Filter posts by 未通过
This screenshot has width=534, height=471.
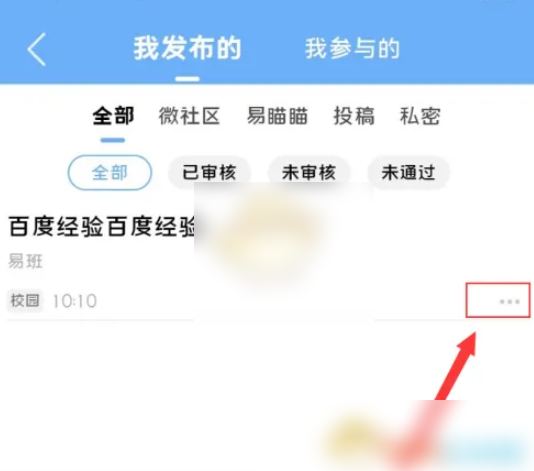[x=408, y=172]
